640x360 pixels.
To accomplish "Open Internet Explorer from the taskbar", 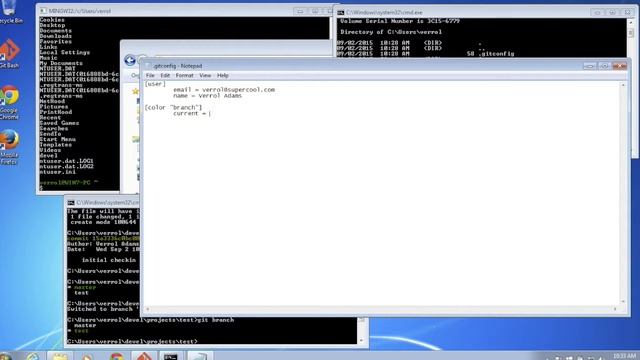I will tap(33, 357).
